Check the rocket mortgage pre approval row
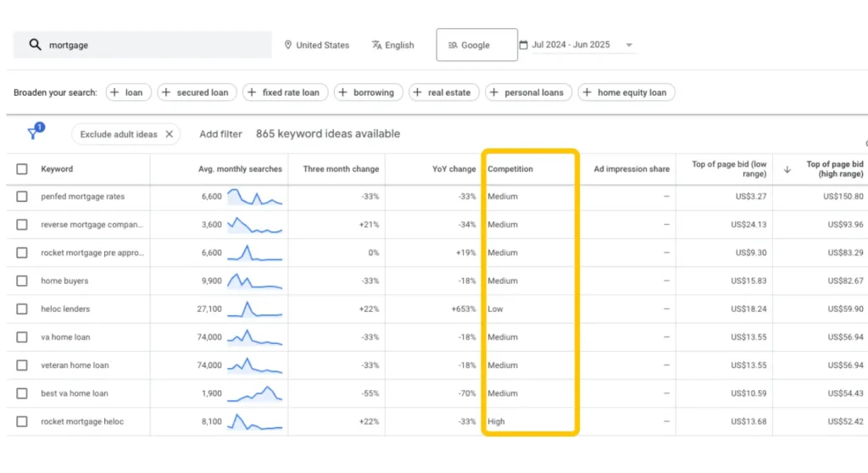The width and height of the screenshot is (868, 473). (21, 253)
